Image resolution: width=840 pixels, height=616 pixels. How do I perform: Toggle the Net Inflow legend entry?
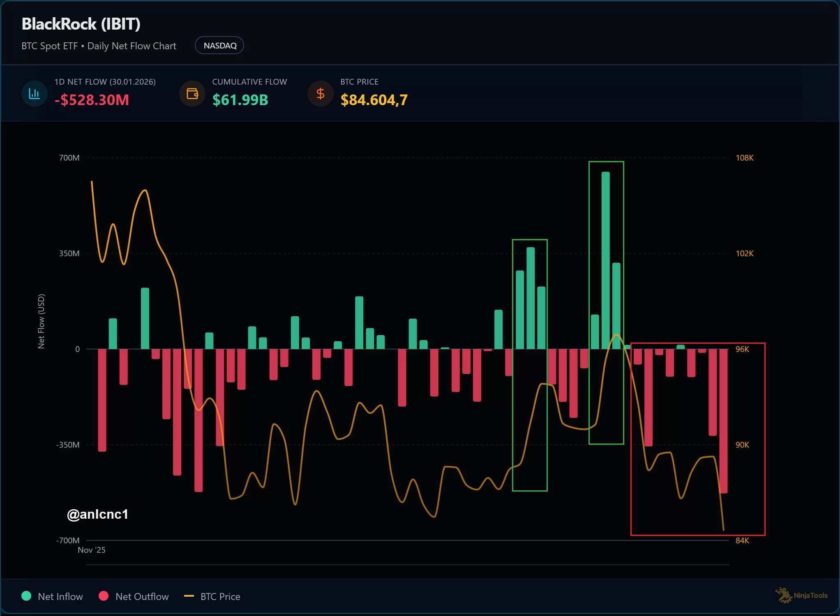pyautogui.click(x=60, y=596)
